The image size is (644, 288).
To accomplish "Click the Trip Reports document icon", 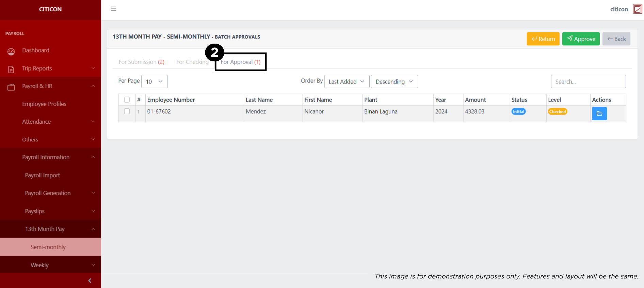I will (11, 70).
